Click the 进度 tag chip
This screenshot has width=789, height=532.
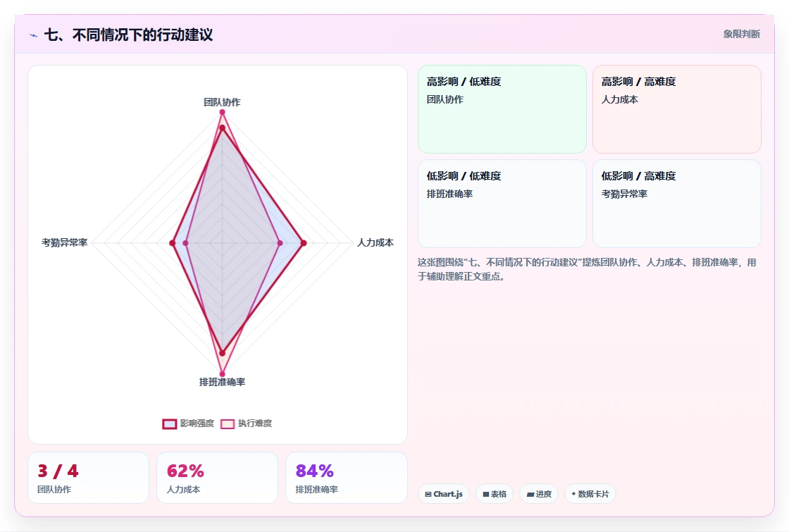539,494
